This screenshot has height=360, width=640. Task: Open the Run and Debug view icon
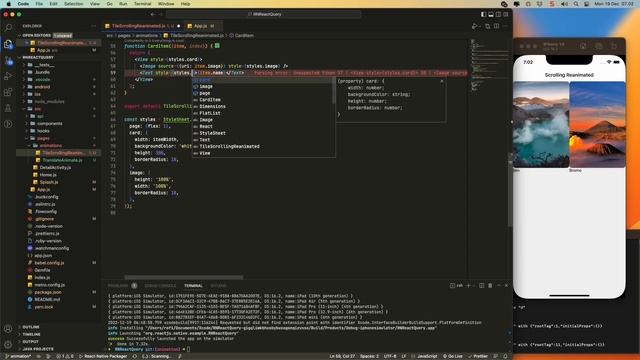(8, 76)
